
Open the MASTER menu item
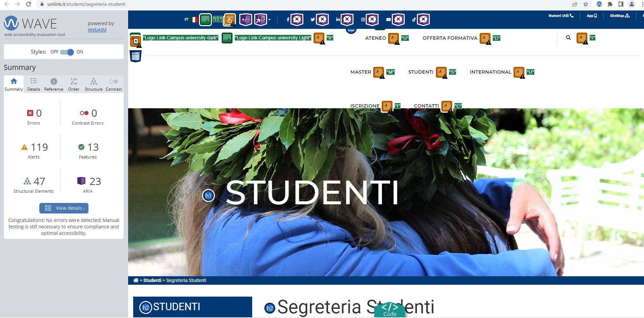tap(361, 72)
